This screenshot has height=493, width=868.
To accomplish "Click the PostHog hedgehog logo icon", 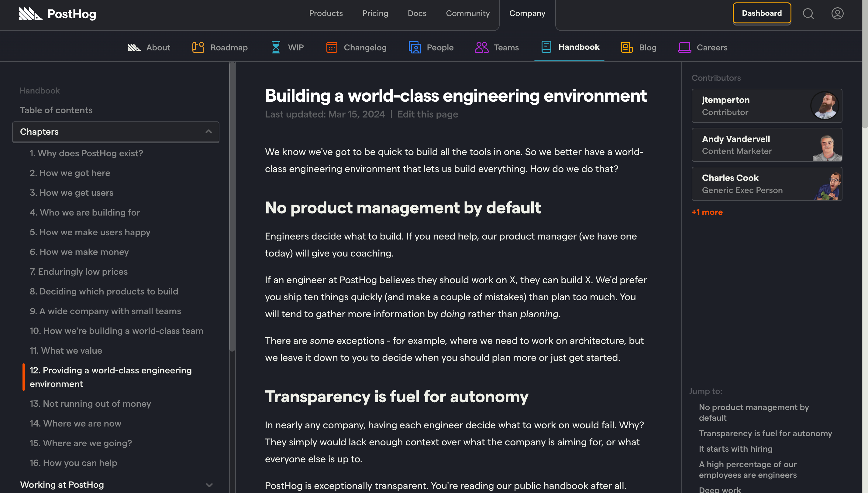I will click(30, 14).
